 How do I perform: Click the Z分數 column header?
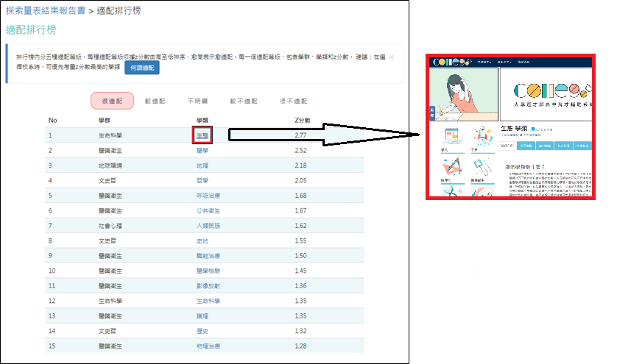303,121
